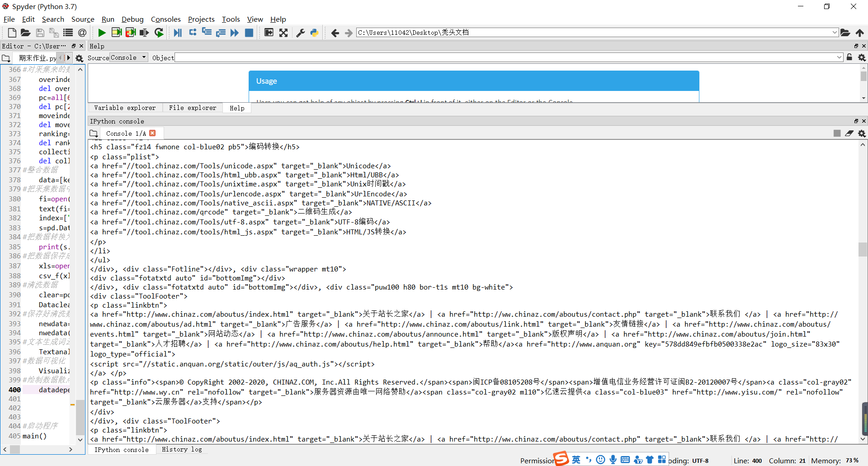Run cell and advance to next

click(x=131, y=33)
